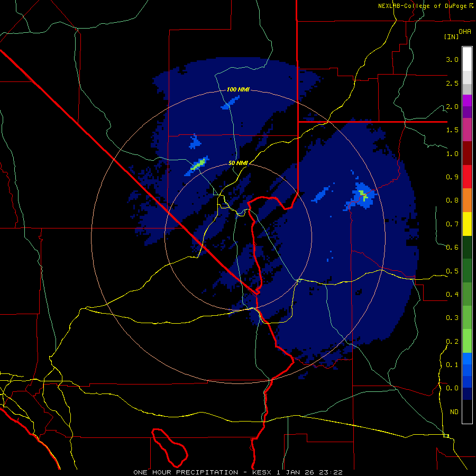Click the 2.0 legend value
Screen dimensions: 476x476
[452, 106]
